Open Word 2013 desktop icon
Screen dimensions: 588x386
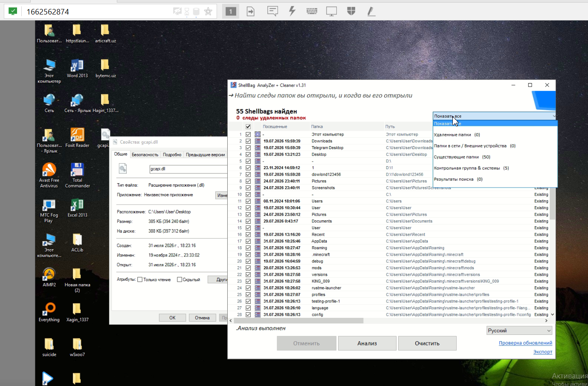coord(77,69)
